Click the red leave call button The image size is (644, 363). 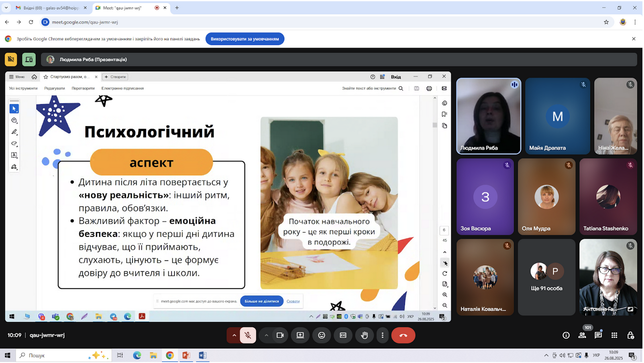pos(404,336)
